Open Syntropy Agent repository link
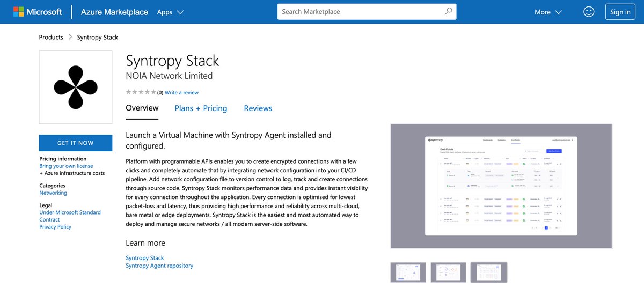 click(159, 266)
